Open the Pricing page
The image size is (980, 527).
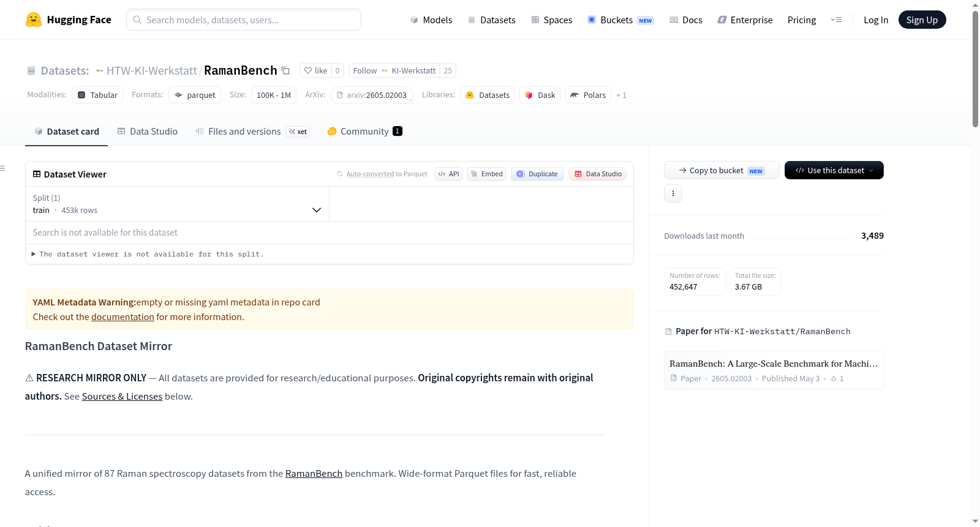[802, 20]
